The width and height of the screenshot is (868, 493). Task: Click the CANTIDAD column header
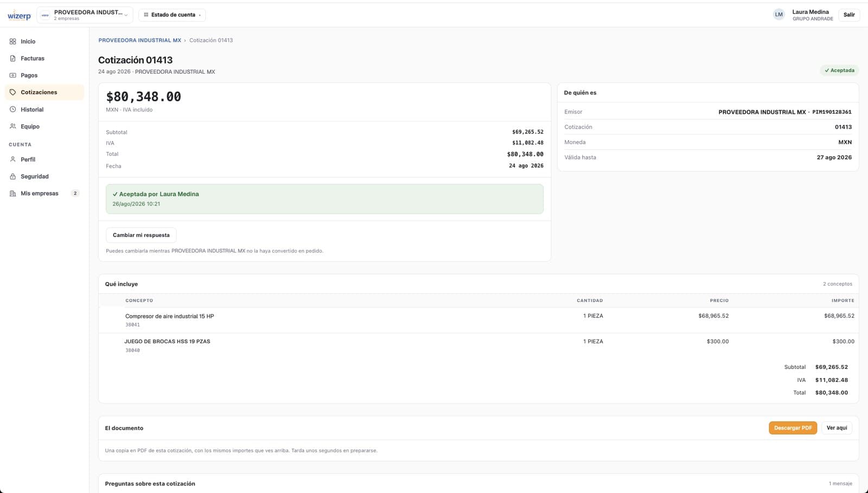[590, 300]
